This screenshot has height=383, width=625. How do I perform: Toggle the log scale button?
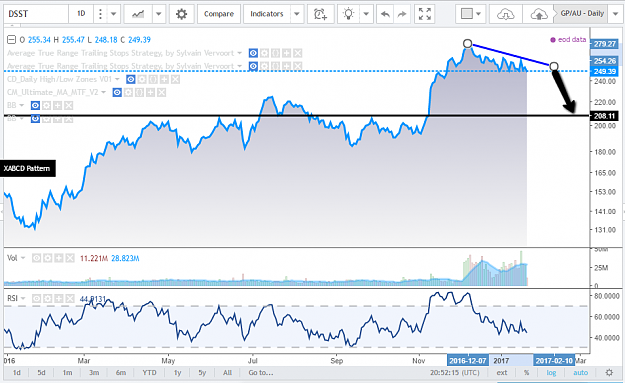(551, 373)
